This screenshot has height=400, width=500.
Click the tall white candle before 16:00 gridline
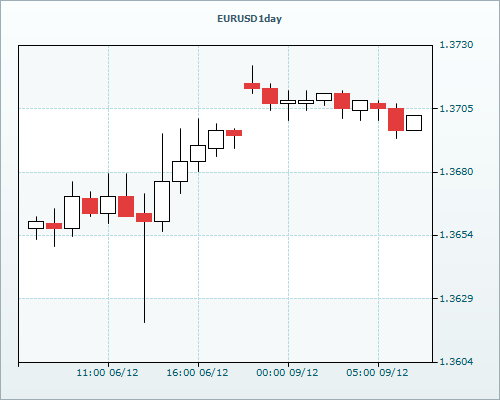tap(162, 201)
